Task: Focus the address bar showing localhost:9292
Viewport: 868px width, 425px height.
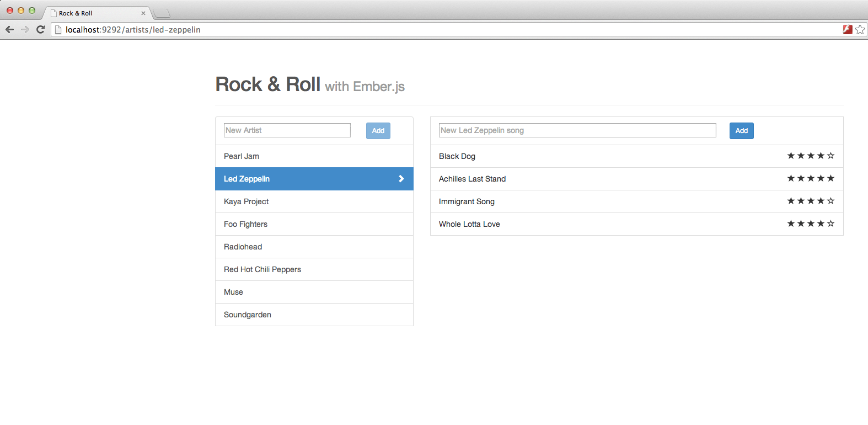Action: [447, 30]
